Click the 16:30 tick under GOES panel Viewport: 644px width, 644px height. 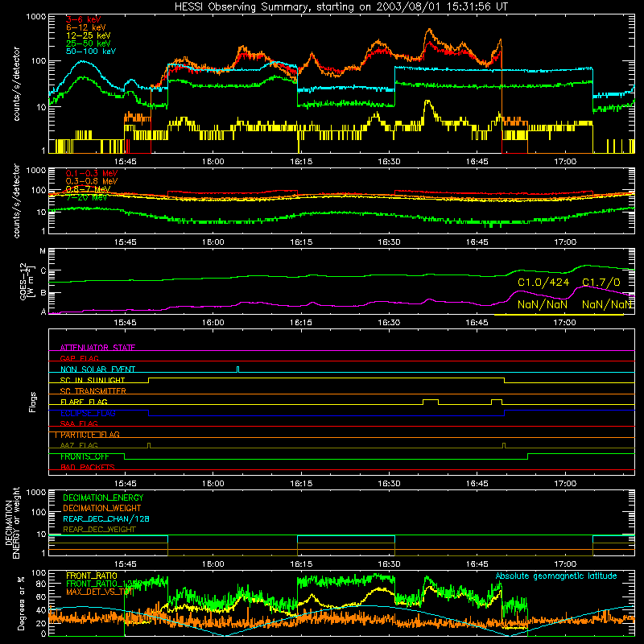389,323
